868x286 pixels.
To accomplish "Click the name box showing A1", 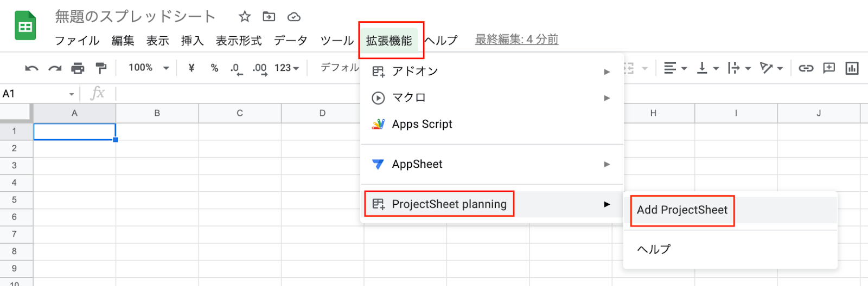I will pyautogui.click(x=34, y=94).
